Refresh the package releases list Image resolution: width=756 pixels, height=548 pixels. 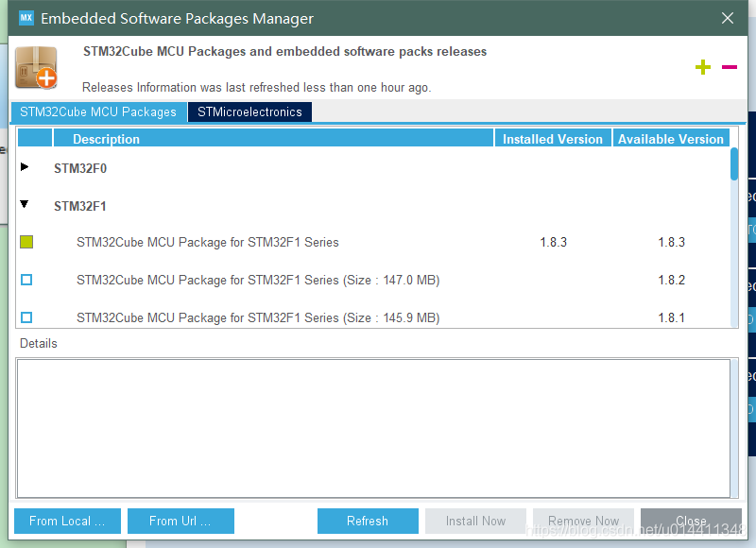click(x=368, y=521)
